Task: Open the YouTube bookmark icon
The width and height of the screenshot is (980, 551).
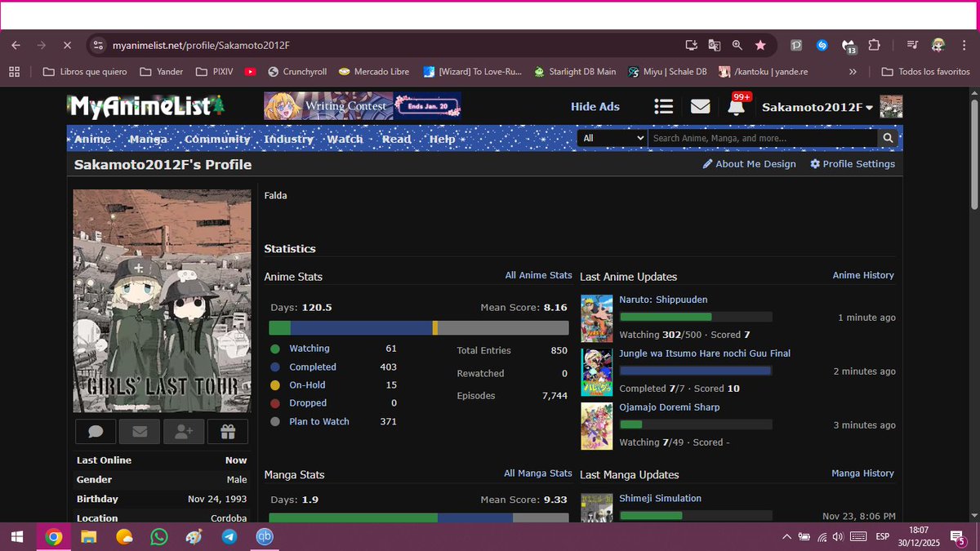Action: tap(250, 72)
